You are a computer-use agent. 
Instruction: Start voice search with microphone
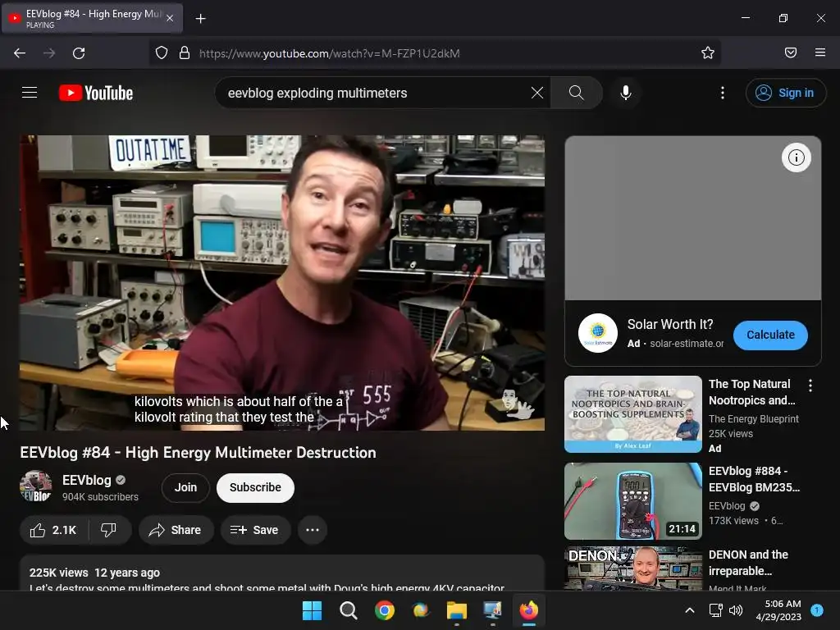click(625, 93)
